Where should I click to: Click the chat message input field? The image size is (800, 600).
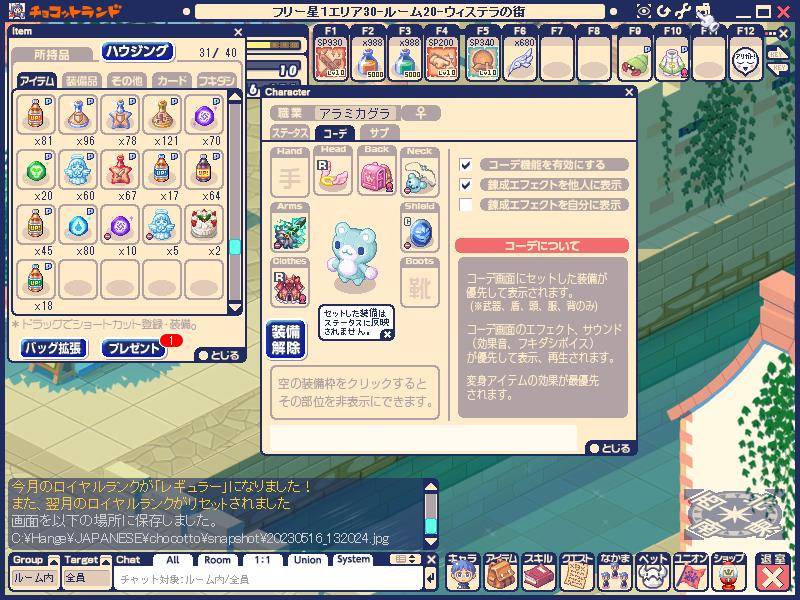[x=269, y=580]
